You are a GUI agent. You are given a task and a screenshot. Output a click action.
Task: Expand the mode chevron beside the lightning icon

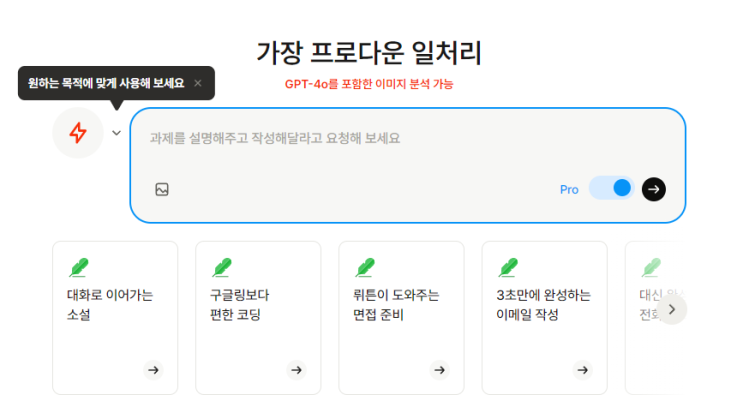click(x=117, y=133)
